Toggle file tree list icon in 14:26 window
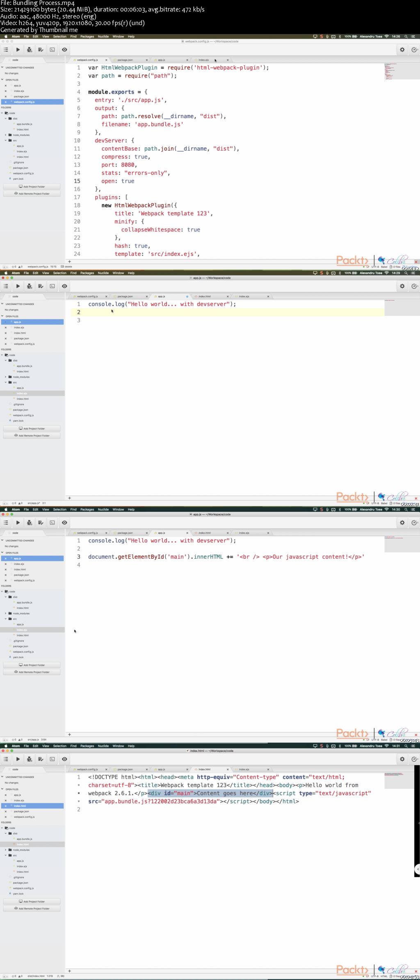Screen dimensions: 420x980 6,50
